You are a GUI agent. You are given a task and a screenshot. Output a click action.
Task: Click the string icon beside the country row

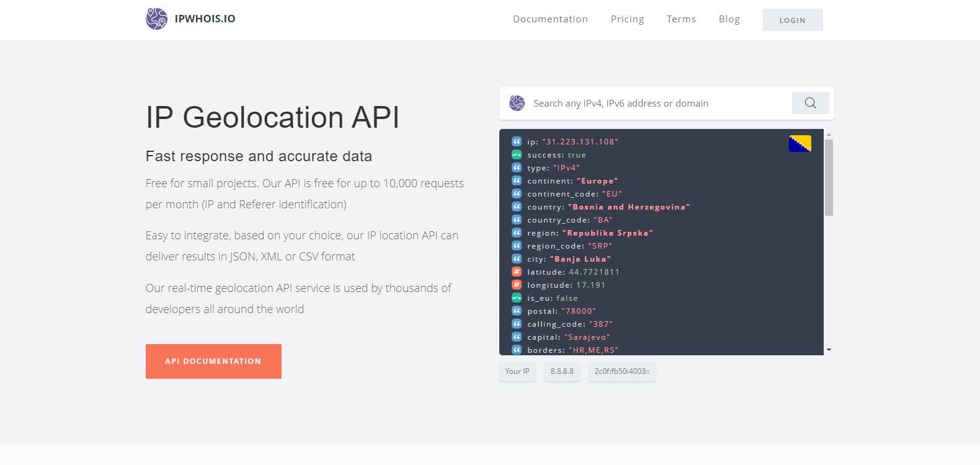517,206
